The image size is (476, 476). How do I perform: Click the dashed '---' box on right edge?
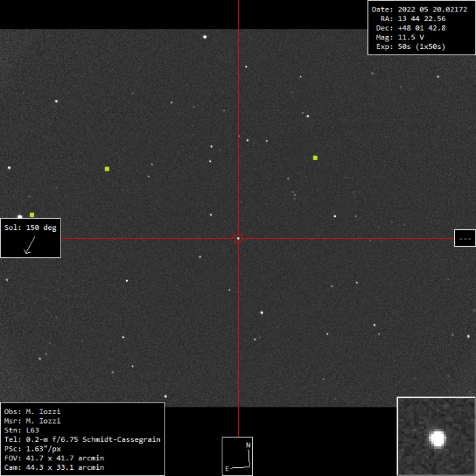point(464,238)
